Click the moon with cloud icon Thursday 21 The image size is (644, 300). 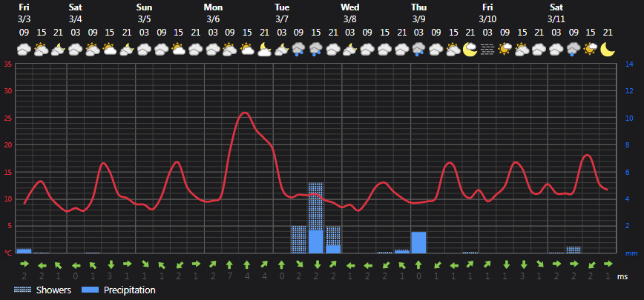pyautogui.click(x=470, y=49)
